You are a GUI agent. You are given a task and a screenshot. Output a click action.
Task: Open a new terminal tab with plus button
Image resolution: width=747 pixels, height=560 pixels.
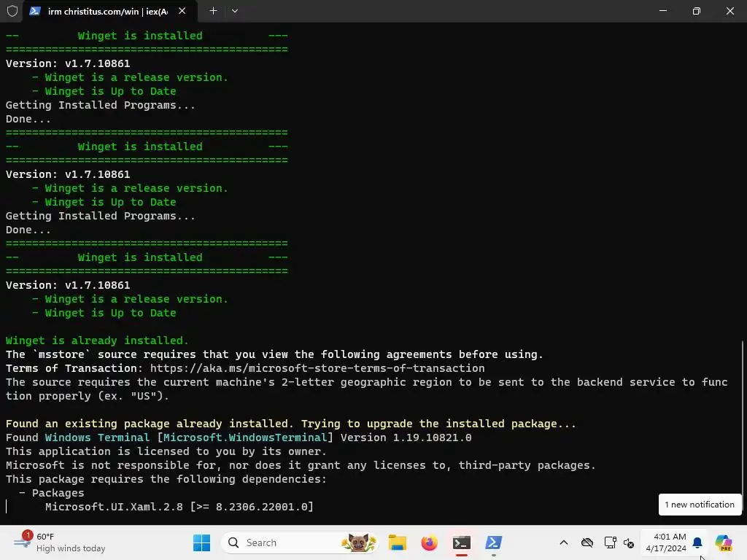click(214, 11)
